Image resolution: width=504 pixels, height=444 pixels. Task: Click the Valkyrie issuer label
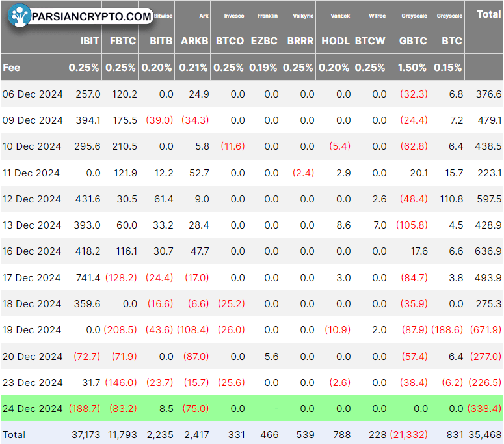303,16
